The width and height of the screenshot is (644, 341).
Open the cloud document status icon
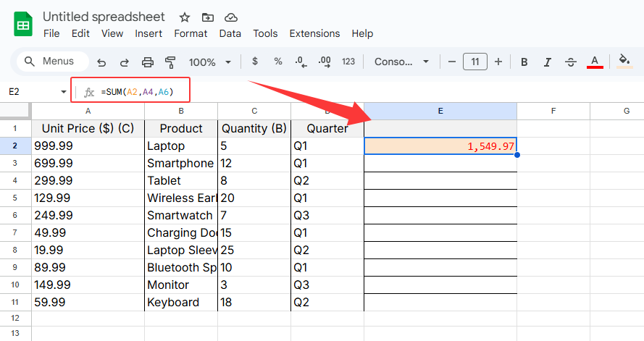pyautogui.click(x=230, y=17)
